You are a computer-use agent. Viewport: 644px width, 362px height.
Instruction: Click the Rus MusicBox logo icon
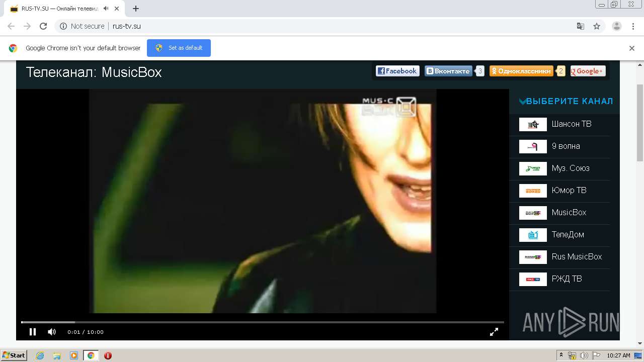533,257
